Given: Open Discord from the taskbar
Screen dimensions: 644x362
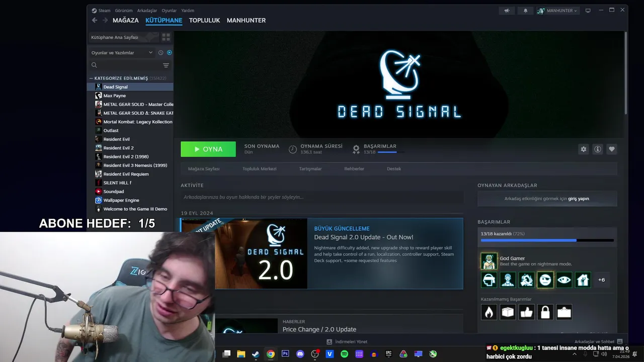Looking at the screenshot, I should click(x=300, y=354).
